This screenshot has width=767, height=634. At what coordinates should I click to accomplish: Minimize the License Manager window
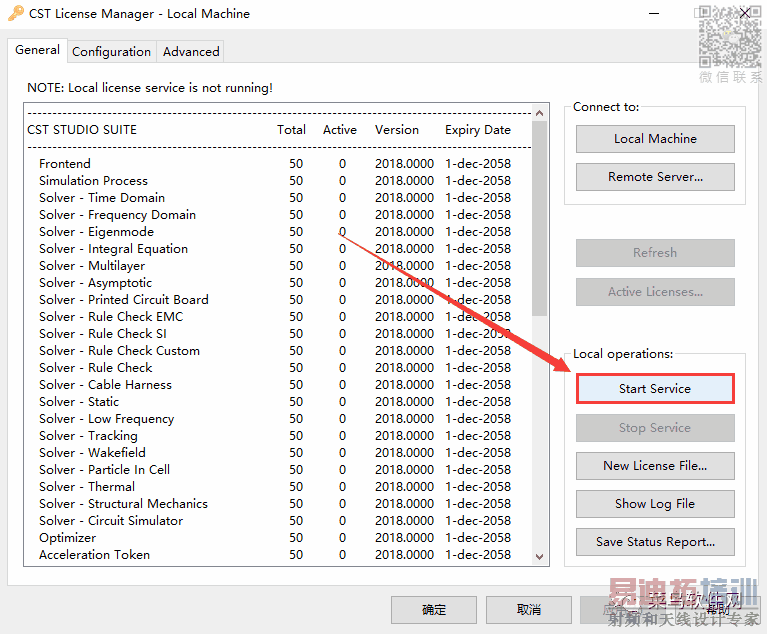pos(654,14)
